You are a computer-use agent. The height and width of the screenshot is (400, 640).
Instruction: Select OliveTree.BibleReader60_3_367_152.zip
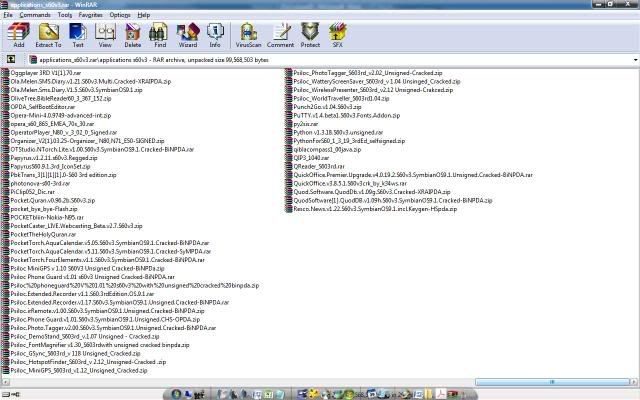click(x=56, y=98)
